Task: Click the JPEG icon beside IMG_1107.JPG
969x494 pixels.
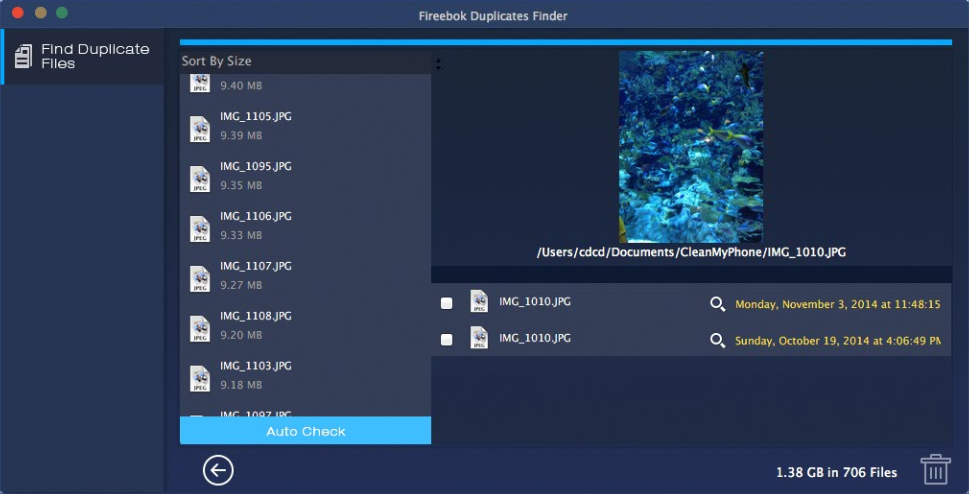Action: [200, 279]
